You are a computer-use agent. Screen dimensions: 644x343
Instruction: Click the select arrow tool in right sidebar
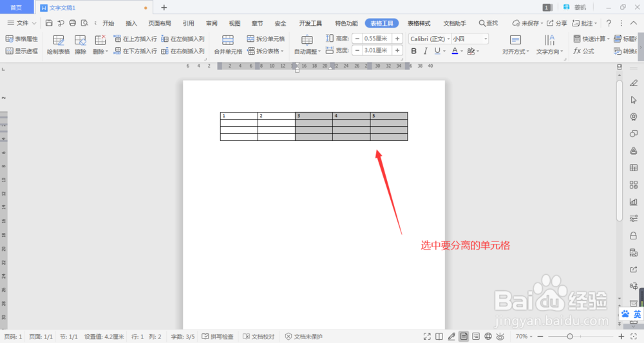[x=633, y=100]
